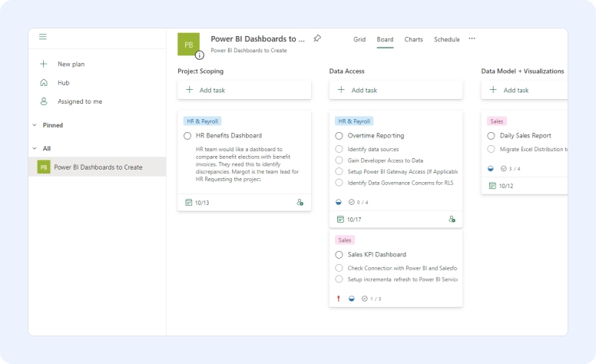596x364 pixels.
Task: Check off Check Connection with Power BI item
Action: pyautogui.click(x=339, y=268)
